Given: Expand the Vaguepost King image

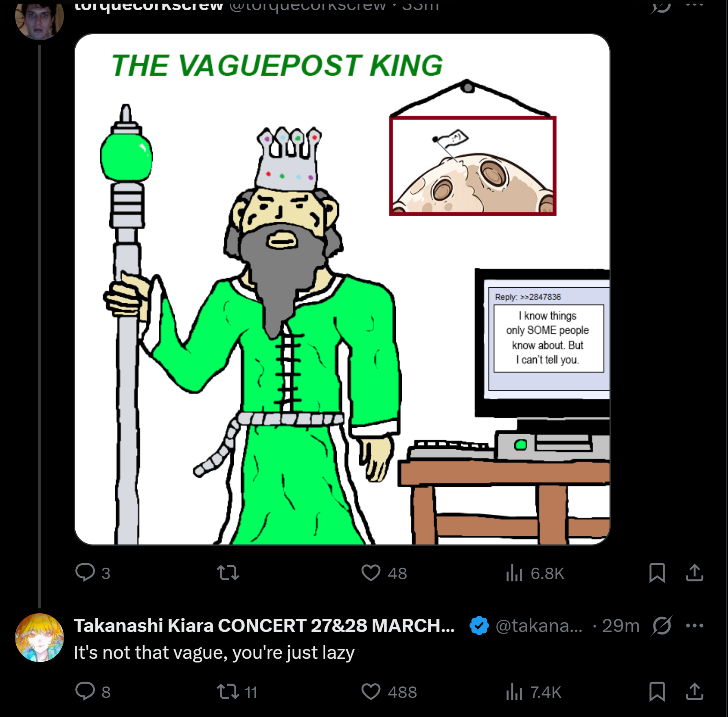Looking at the screenshot, I should pos(342,289).
